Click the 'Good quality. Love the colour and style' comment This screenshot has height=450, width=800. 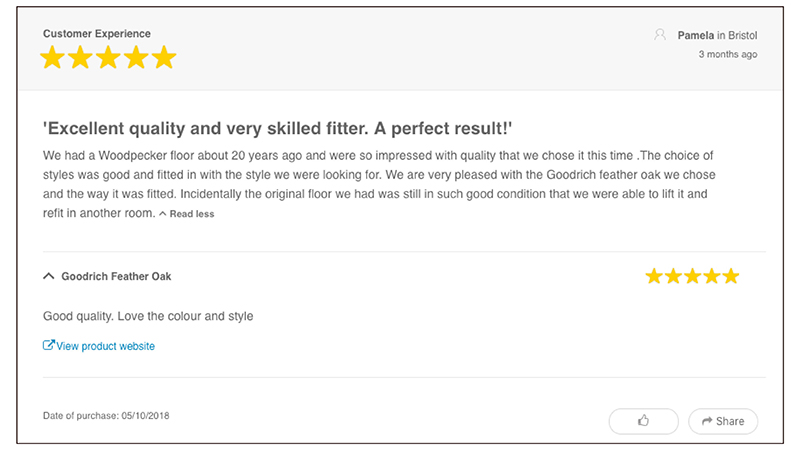[x=148, y=316]
